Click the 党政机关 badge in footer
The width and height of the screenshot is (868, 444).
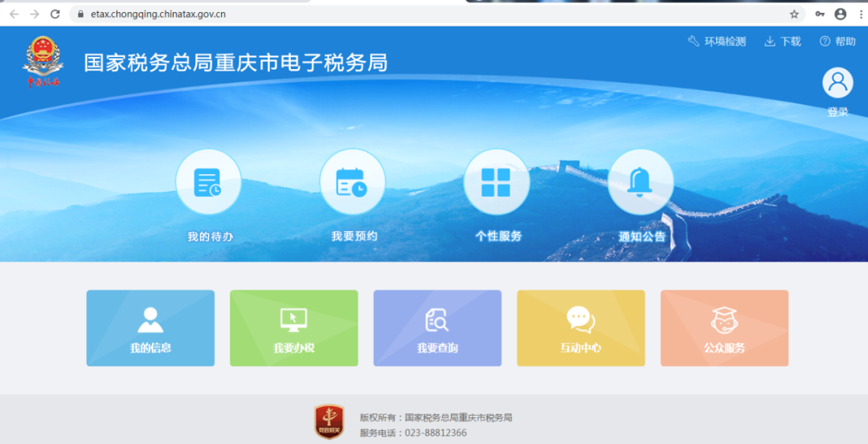tap(330, 422)
